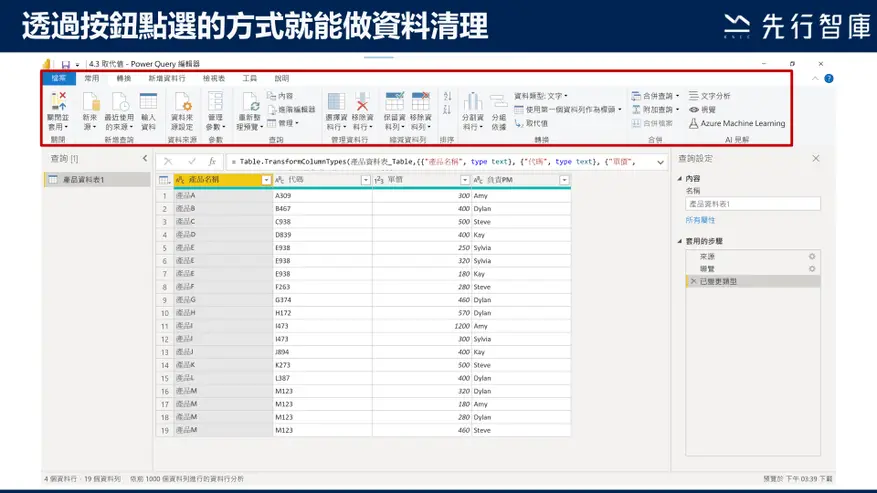
Task: Open Recent Sources (最近使用的來源)
Action: (x=119, y=111)
